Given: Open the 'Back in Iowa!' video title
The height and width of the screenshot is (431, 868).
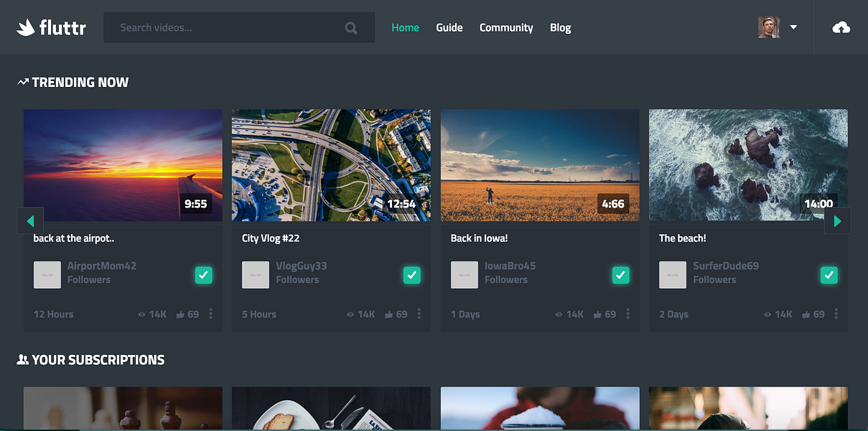Looking at the screenshot, I should click(x=479, y=238).
